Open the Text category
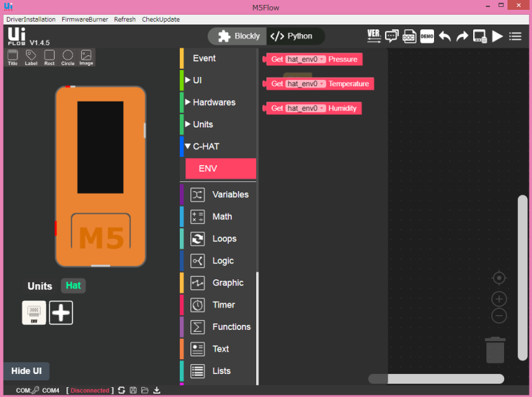 218,349
